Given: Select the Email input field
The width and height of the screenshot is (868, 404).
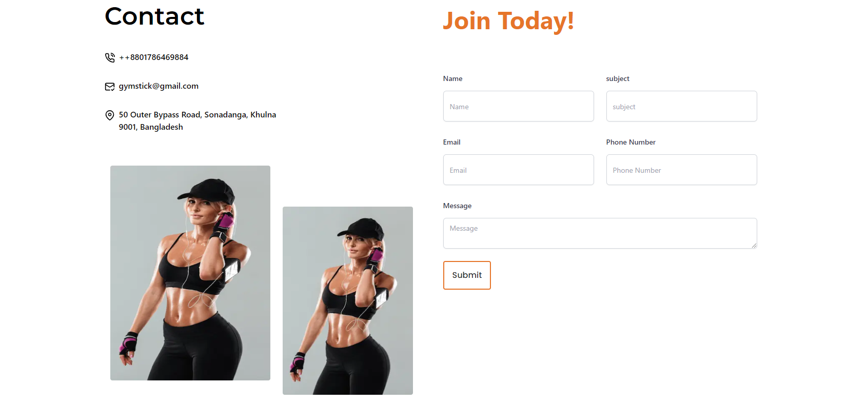Looking at the screenshot, I should [518, 170].
